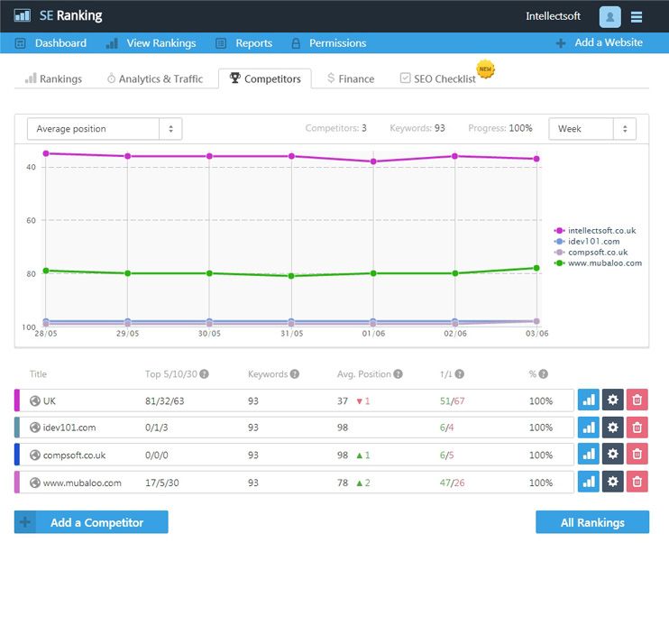Open Dashboard in the top menu
Image resolution: width=669 pixels, height=644 pixels.
click(50, 43)
